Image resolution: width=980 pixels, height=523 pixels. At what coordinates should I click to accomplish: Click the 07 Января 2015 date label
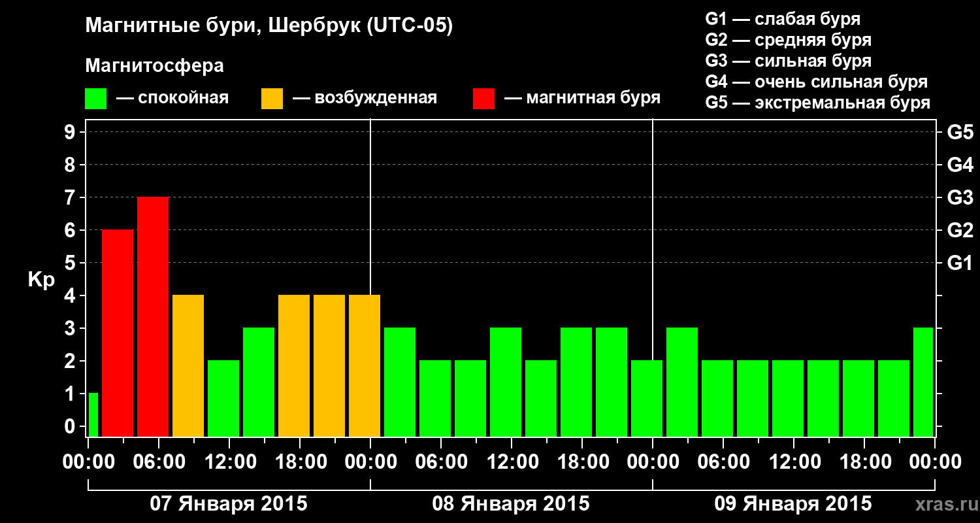click(229, 504)
